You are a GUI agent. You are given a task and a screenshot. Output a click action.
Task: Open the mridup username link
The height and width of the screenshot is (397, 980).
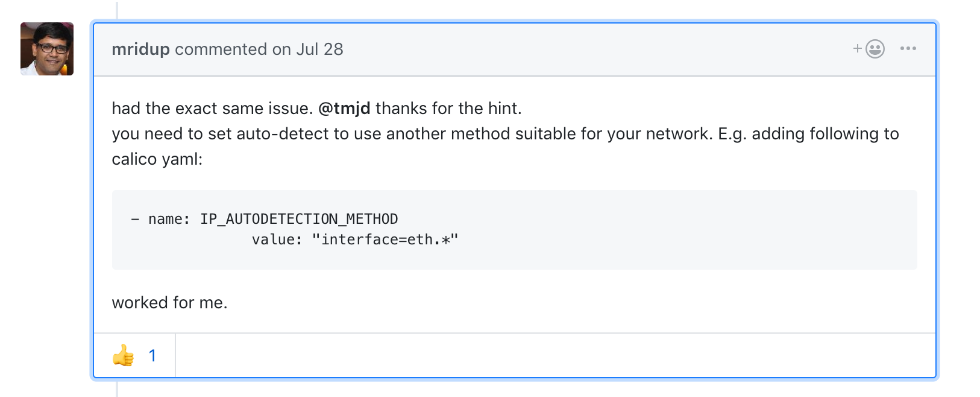(140, 49)
